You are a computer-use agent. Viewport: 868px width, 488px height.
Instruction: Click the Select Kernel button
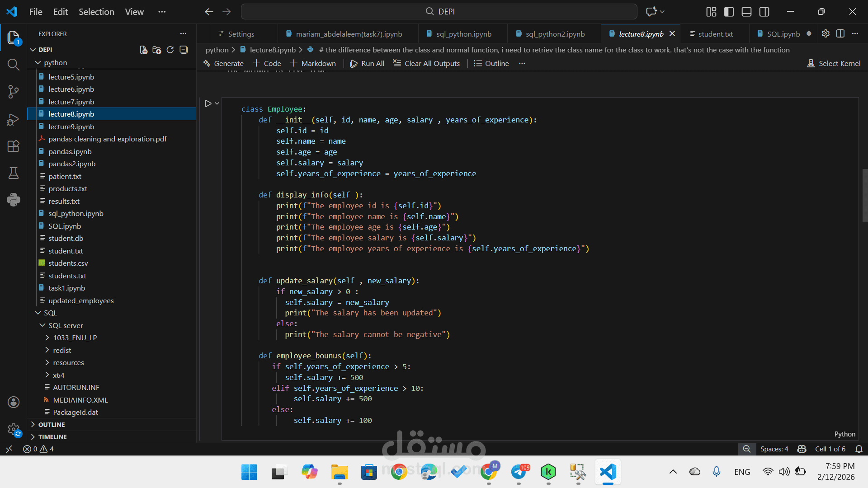[834, 63]
